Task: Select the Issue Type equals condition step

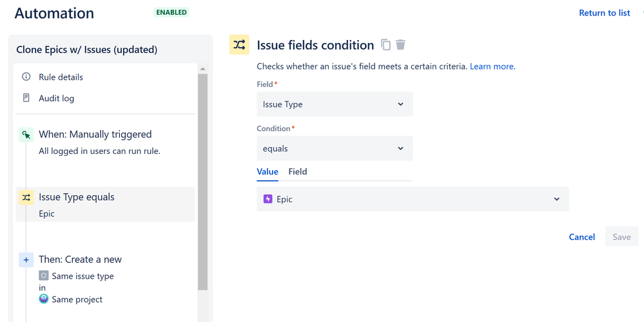Action: point(105,204)
